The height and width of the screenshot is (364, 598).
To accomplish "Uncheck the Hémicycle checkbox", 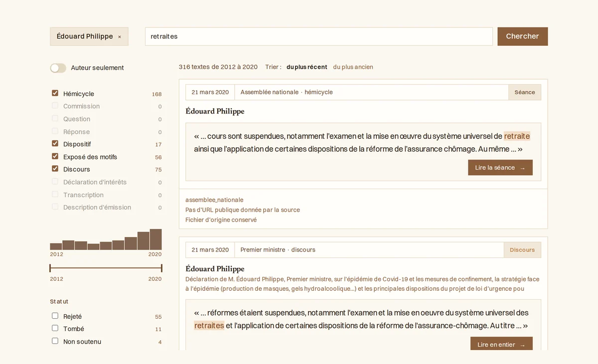I will tap(55, 93).
